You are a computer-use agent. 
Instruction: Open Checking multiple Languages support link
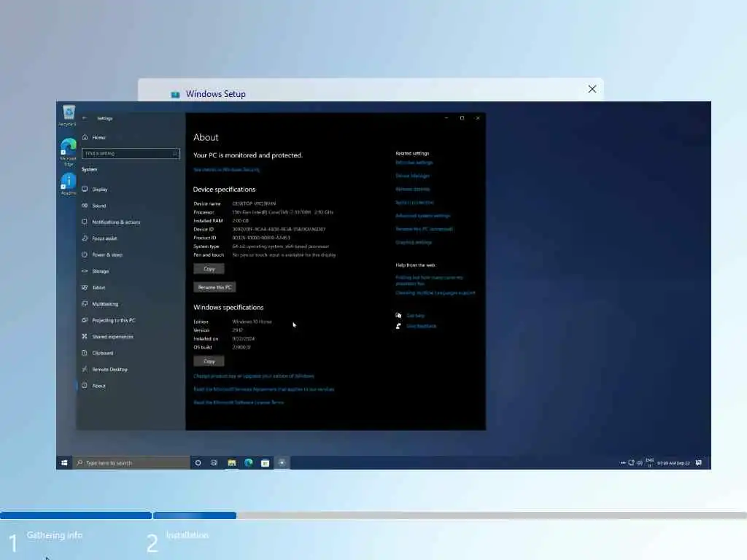coord(436,293)
